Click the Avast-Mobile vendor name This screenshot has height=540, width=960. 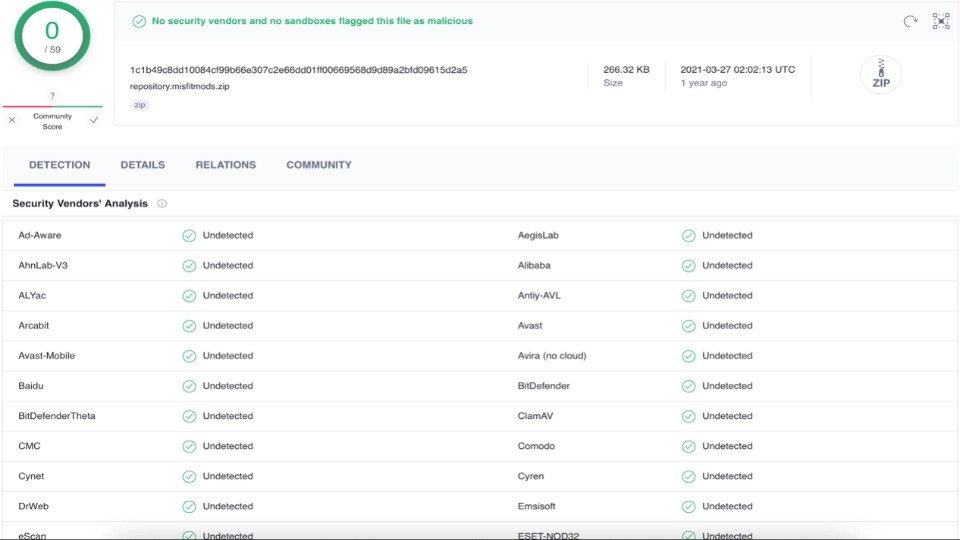pyautogui.click(x=47, y=355)
